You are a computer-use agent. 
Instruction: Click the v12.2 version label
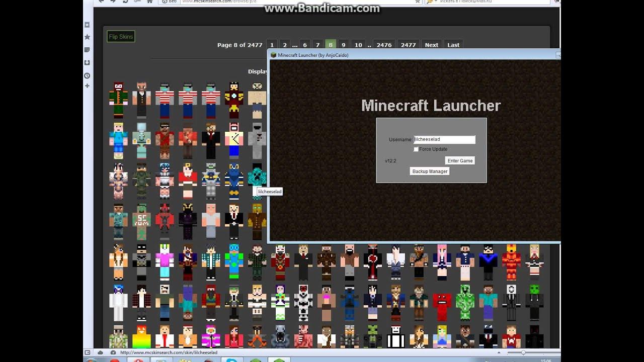pos(390,161)
